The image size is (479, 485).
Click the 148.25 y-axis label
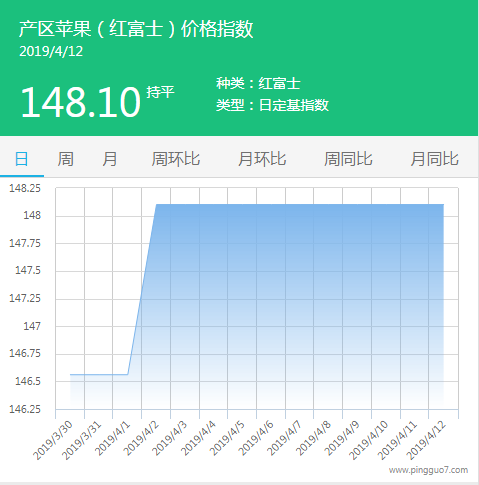tap(25, 188)
